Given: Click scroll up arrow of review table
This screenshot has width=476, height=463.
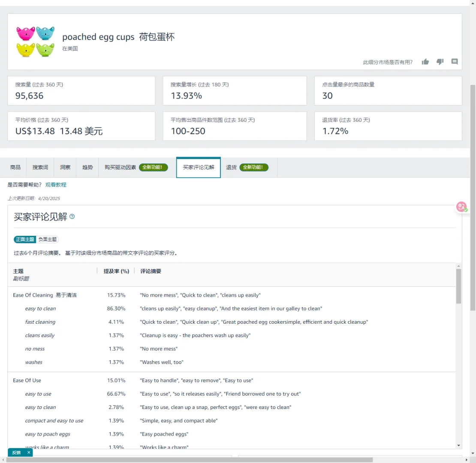Looking at the screenshot, I should [458, 266].
